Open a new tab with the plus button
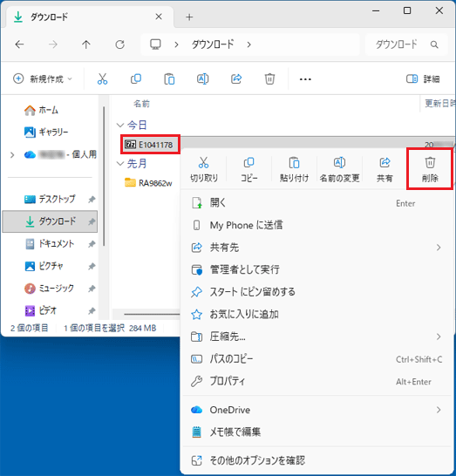Viewport: 456px width, 476px height. [189, 17]
